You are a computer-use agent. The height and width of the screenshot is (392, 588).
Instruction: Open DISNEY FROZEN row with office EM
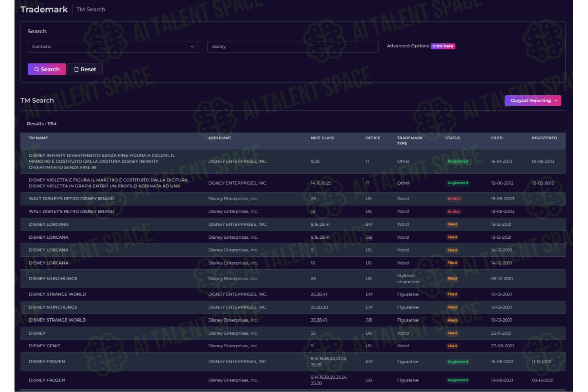point(293,362)
